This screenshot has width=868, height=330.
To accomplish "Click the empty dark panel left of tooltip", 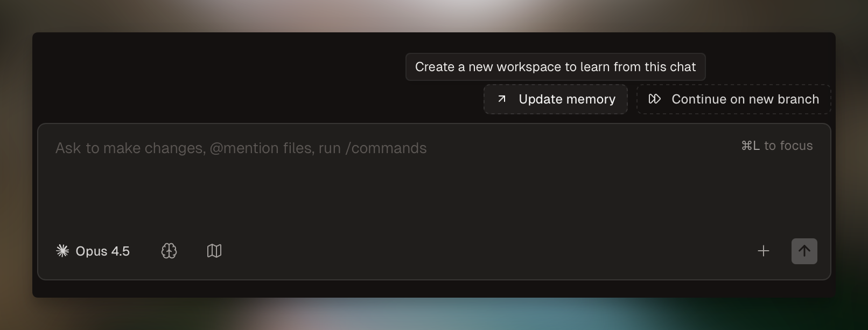I will point(215,75).
